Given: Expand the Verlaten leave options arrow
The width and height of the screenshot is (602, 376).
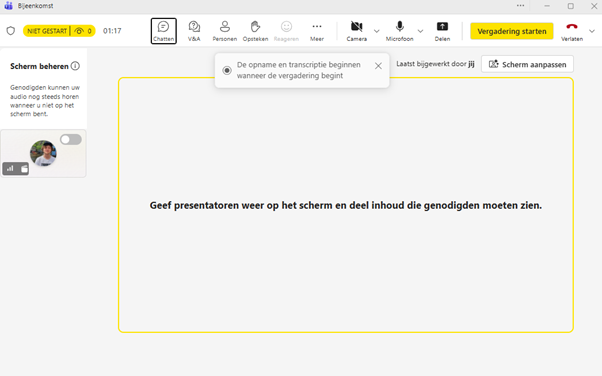Looking at the screenshot, I should pyautogui.click(x=592, y=31).
